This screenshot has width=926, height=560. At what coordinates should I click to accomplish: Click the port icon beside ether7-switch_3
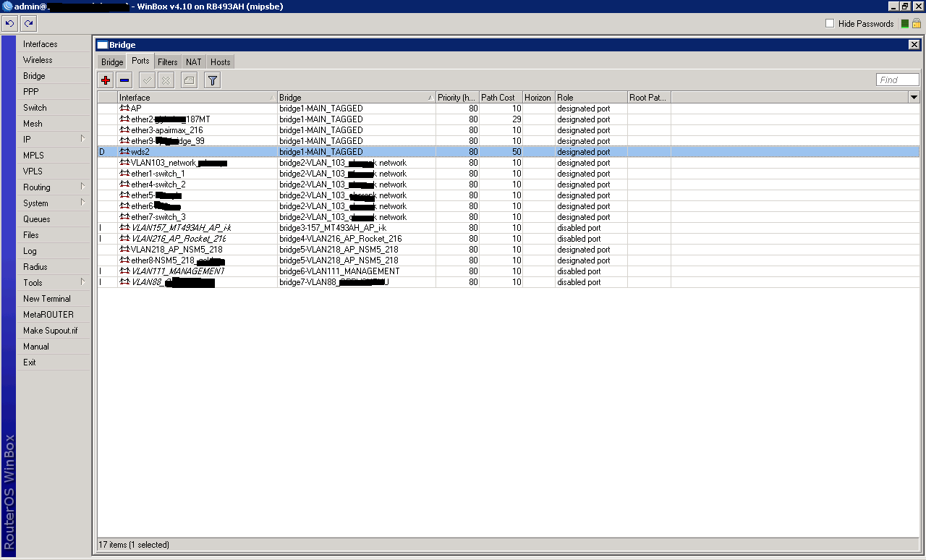124,217
